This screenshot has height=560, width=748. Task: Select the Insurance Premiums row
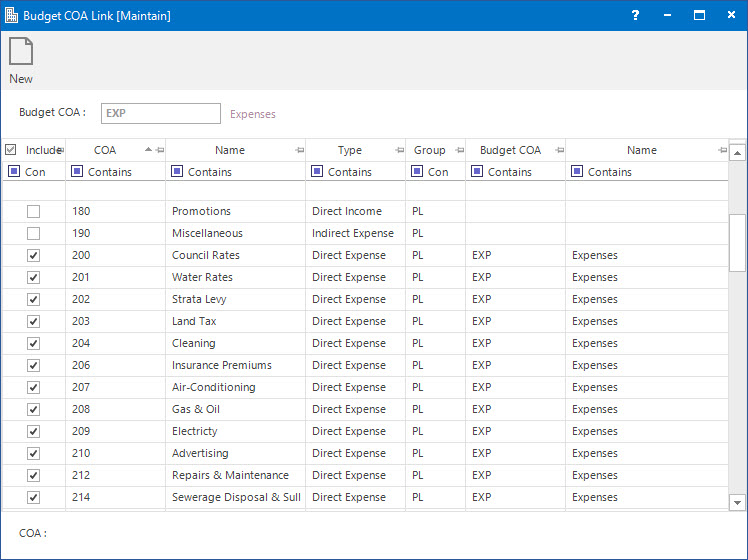221,365
